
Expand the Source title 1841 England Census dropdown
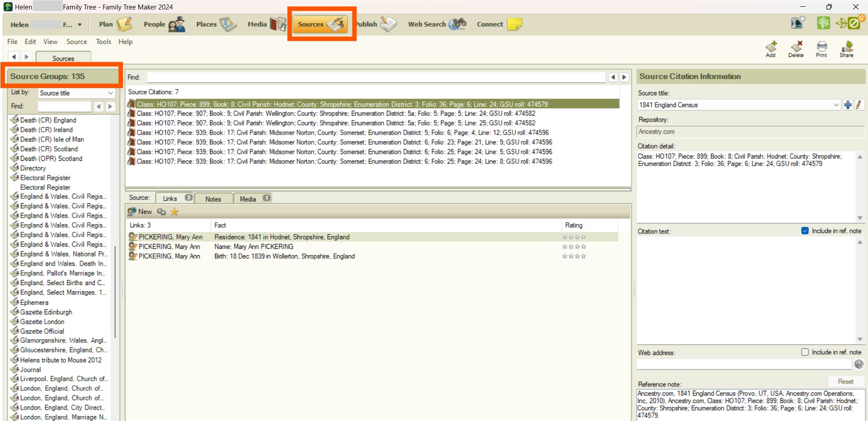tap(835, 105)
